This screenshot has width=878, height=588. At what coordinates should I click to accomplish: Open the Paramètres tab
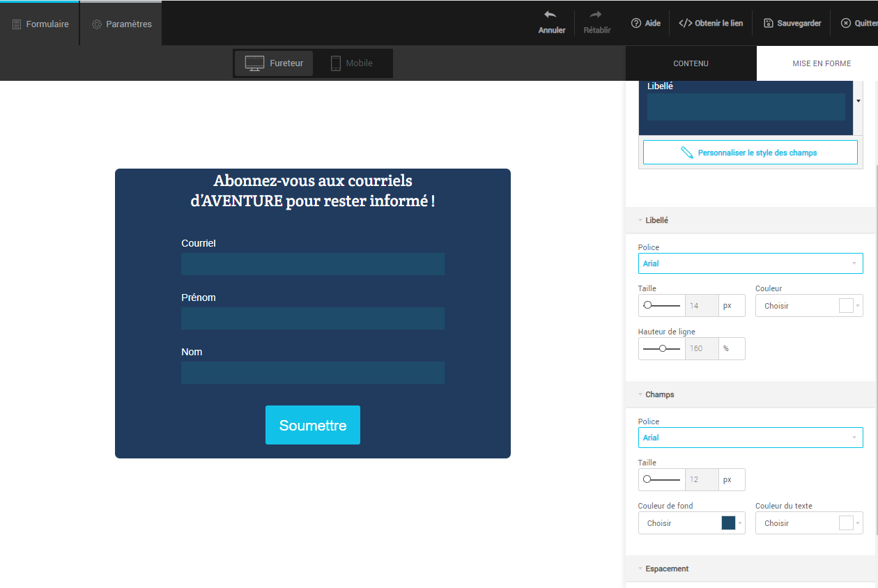(121, 24)
